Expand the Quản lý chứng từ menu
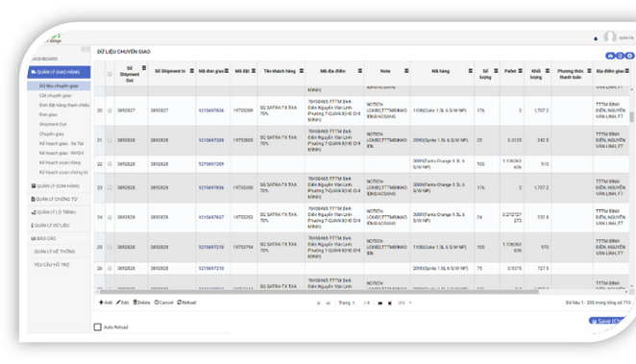This screenshot has width=636, height=364. pos(59,199)
